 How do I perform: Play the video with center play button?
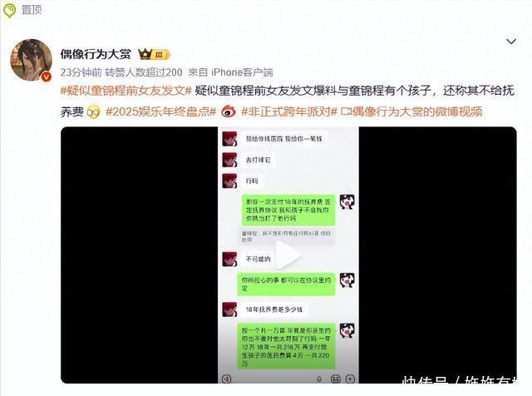coord(288,255)
